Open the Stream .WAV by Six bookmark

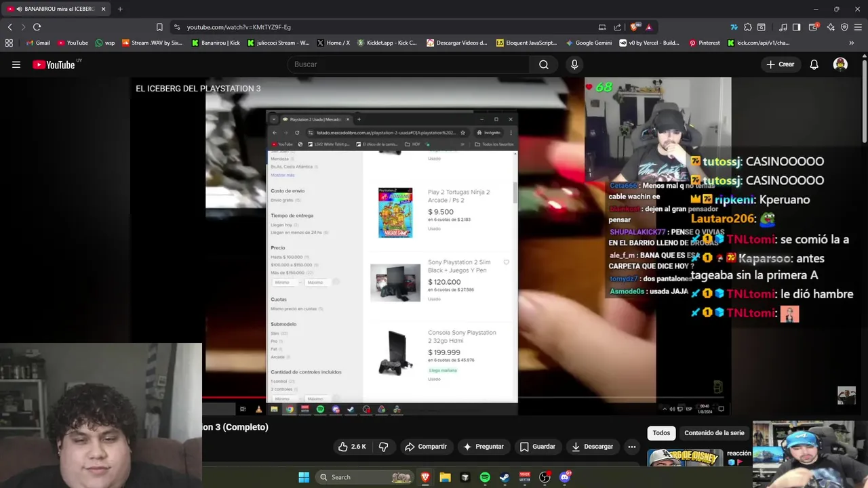tap(153, 43)
